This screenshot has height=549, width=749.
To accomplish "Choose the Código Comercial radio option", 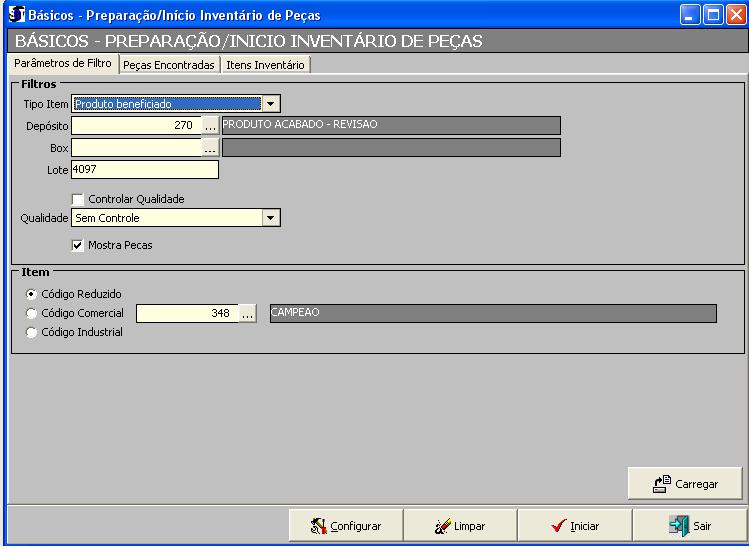I will click(32, 313).
